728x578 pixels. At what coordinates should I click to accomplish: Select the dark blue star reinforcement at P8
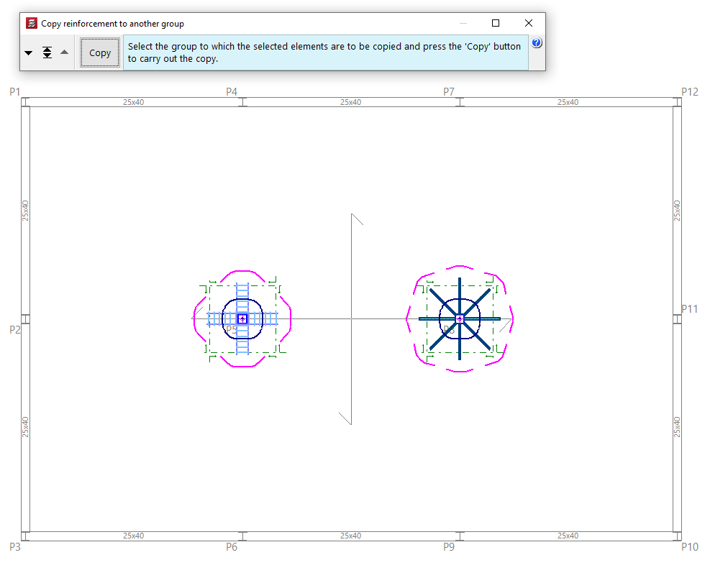point(460,319)
